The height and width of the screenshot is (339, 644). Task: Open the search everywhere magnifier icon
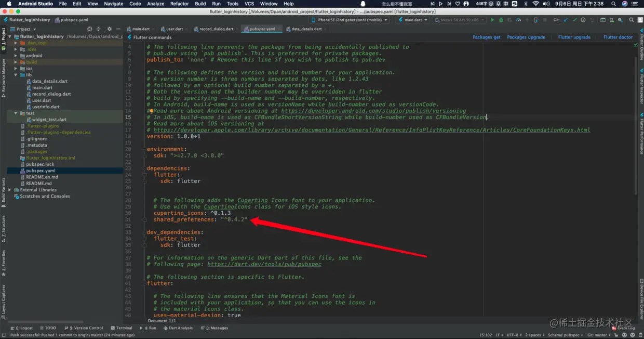(631, 20)
